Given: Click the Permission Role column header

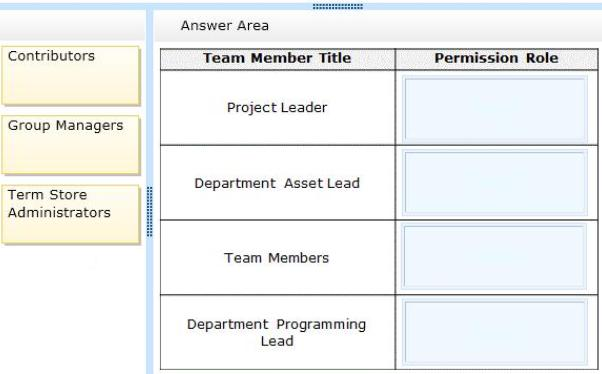Looking at the screenshot, I should pyautogui.click(x=496, y=58).
